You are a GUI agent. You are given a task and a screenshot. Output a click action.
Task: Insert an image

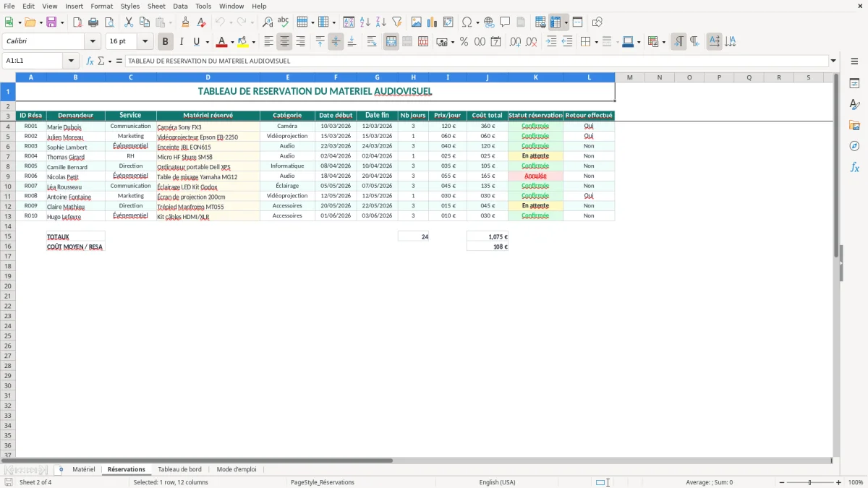417,22
